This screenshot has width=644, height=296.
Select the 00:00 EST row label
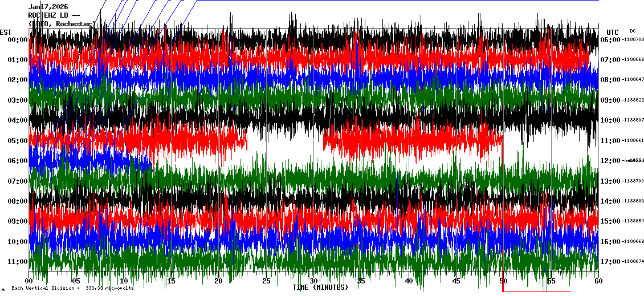point(17,39)
